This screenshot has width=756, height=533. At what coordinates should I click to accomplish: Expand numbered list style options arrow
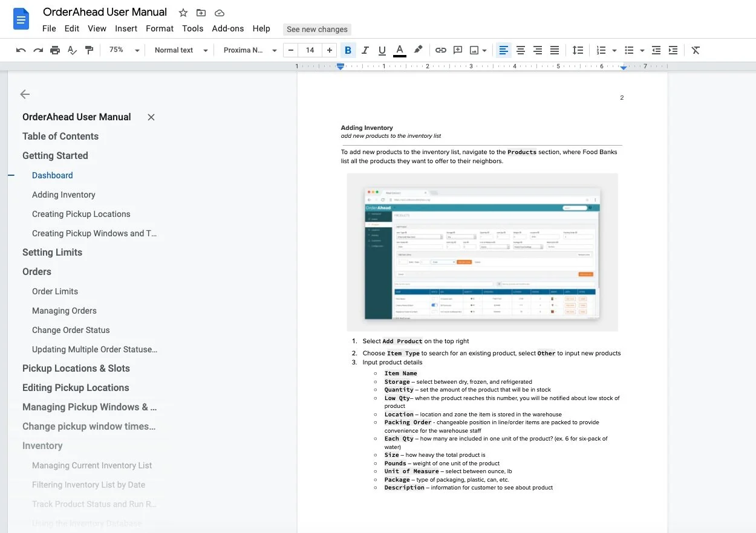click(x=614, y=51)
